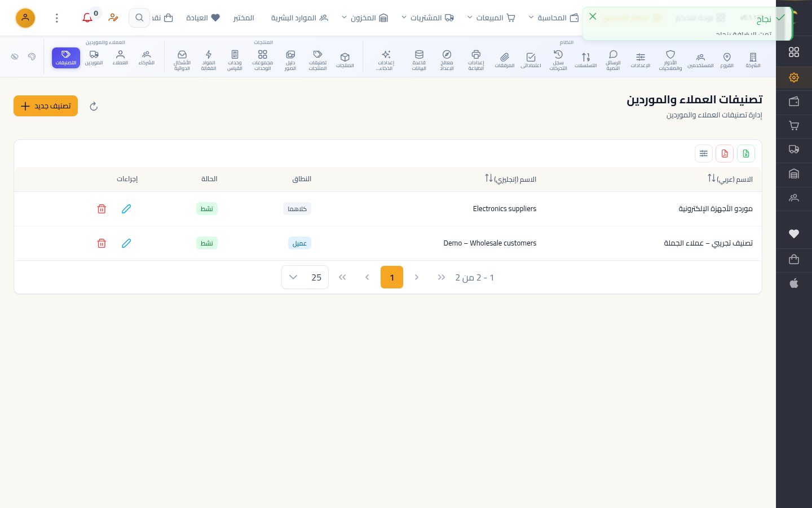Sort by الاسم (عربي) column header
This screenshot has height=508, width=812.
[730, 179]
